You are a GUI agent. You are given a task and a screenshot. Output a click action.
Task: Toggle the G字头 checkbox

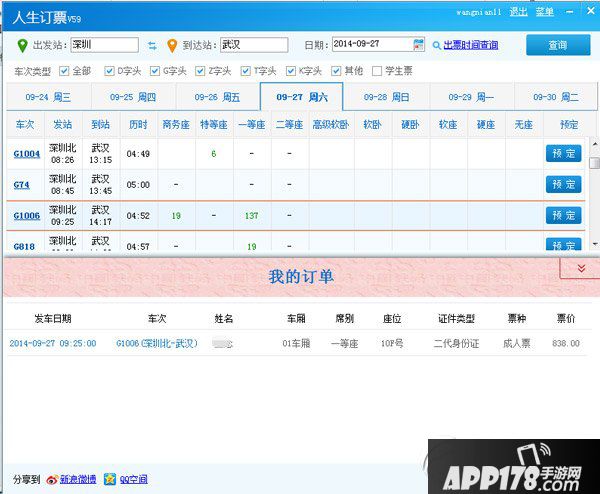point(155,71)
